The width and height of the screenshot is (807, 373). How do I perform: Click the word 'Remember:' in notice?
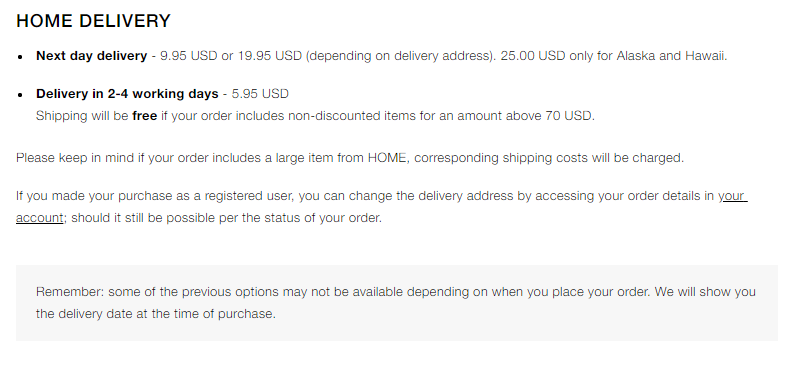70,292
